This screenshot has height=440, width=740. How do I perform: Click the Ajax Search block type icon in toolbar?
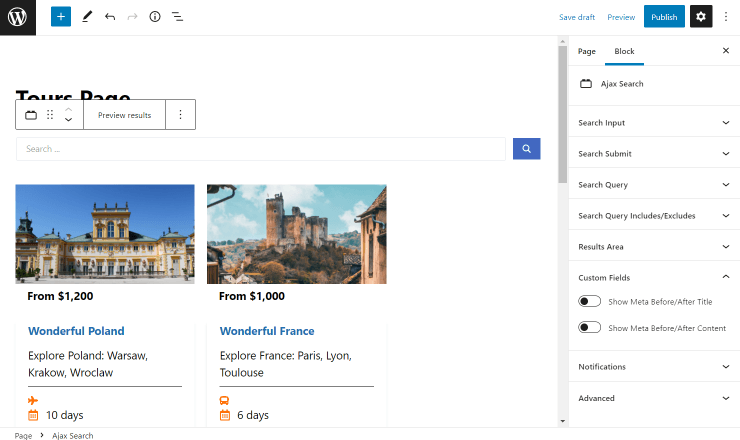[31, 115]
